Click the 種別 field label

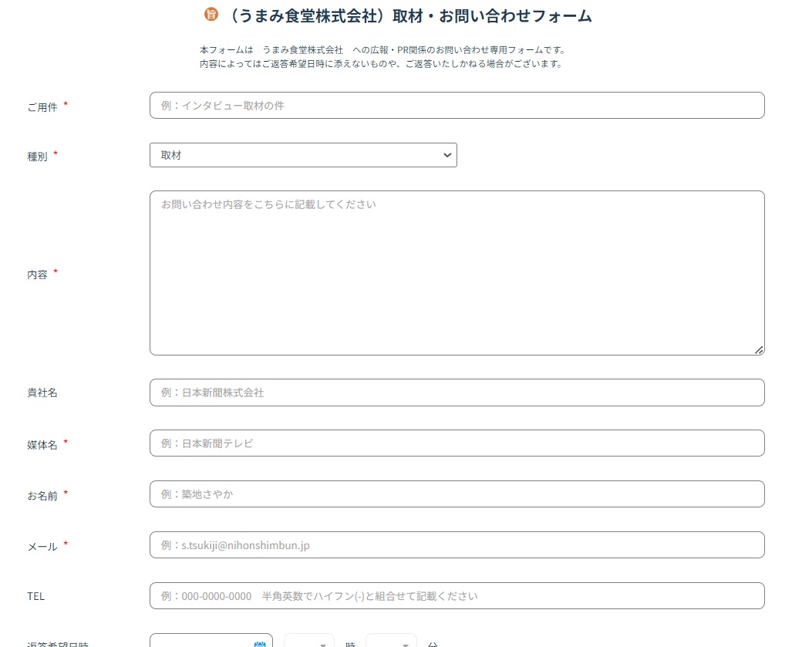37,156
